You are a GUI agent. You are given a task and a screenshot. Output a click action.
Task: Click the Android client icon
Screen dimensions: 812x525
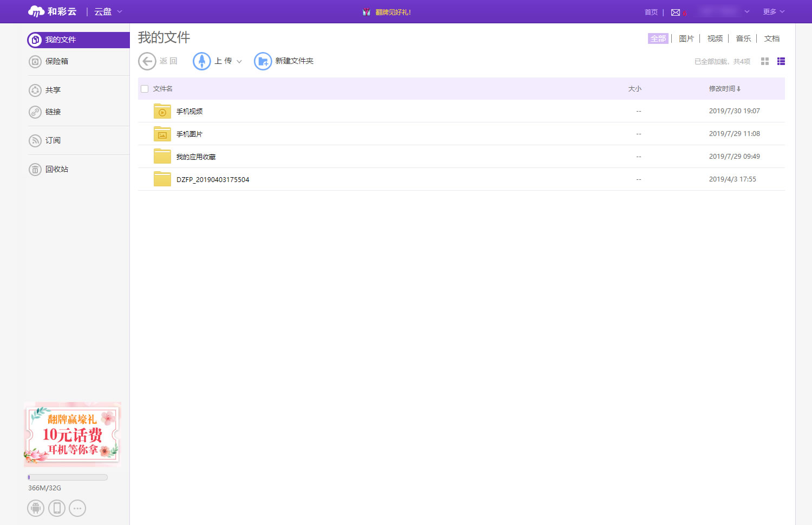click(36, 508)
